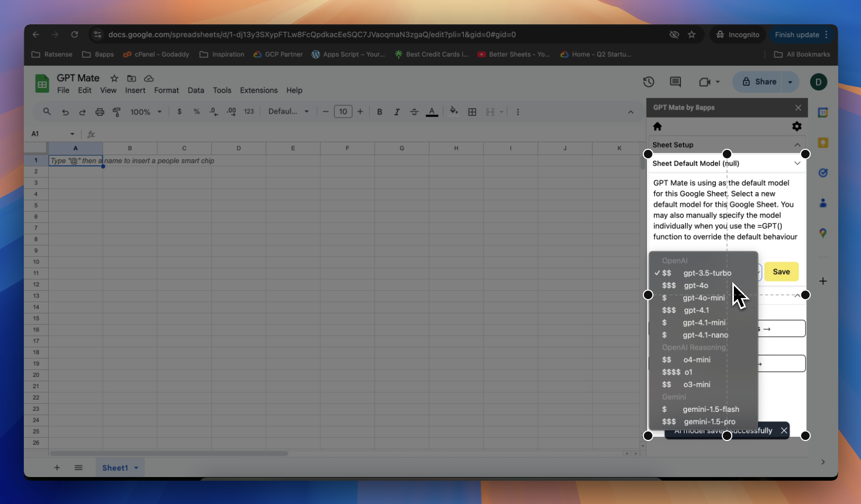Viewport: 861px width, 504px height.
Task: Select o4-mini reasoning model
Action: pyautogui.click(x=703, y=359)
